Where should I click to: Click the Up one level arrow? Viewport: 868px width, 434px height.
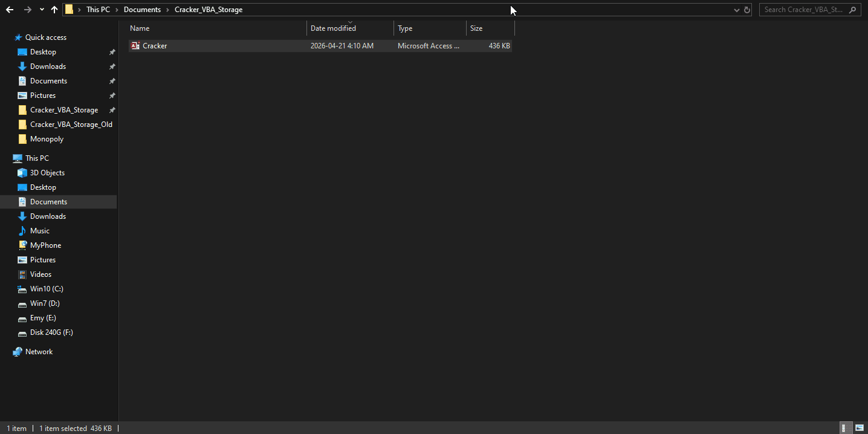(x=54, y=10)
